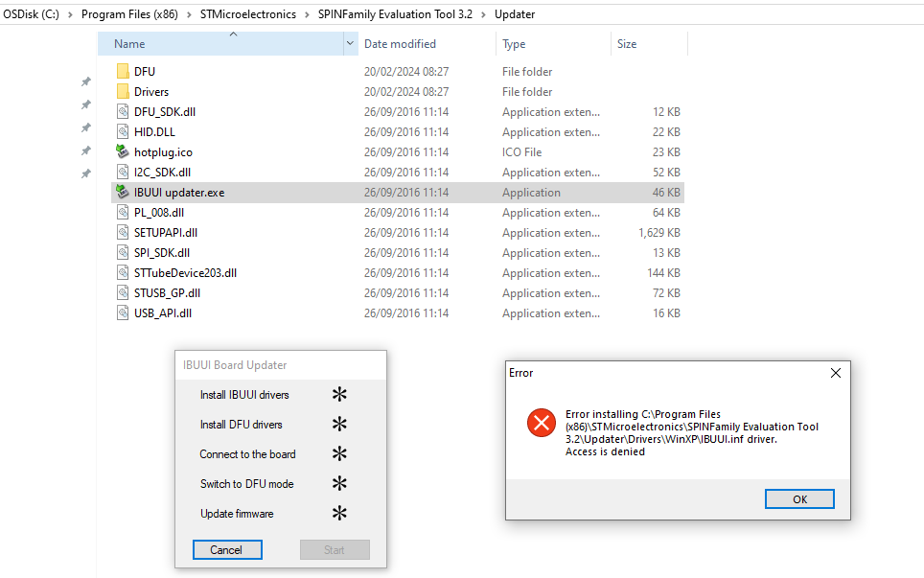Image resolution: width=924 pixels, height=578 pixels.
Task: Select the hotplug.ico file name
Action: tap(163, 152)
